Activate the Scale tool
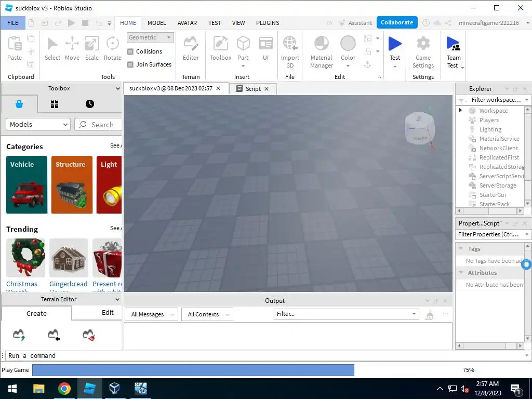The image size is (532, 399). (x=91, y=48)
